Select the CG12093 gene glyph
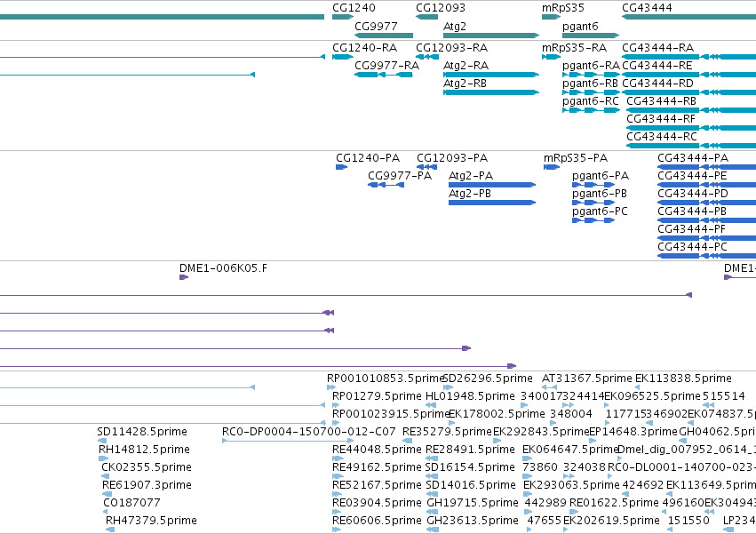756x534 pixels. 426,17
